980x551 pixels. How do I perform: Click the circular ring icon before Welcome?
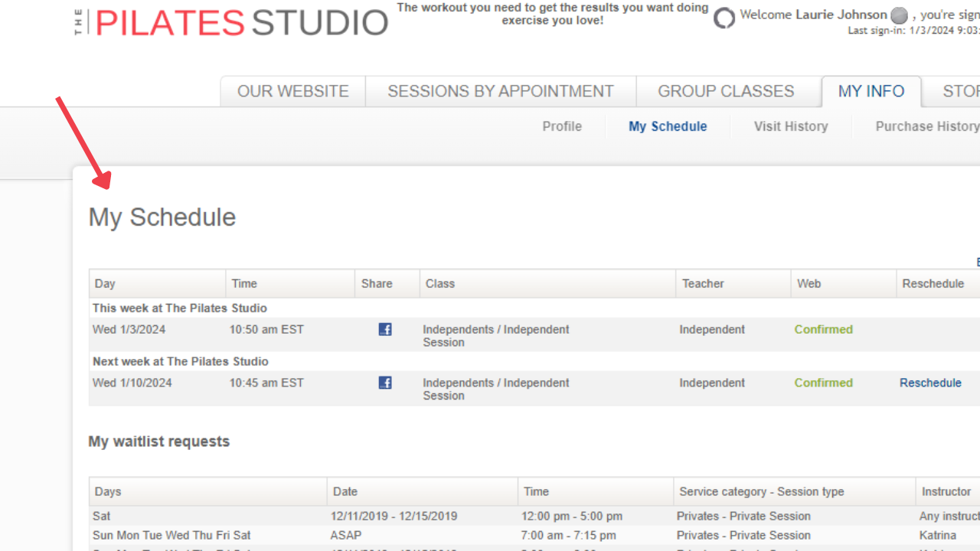pos(724,18)
